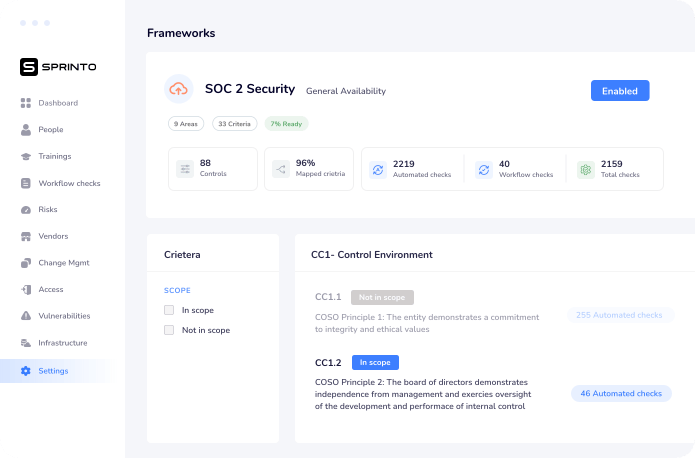Click the Not in scope tag on CC1.1
This screenshot has width=695, height=458.
(x=382, y=297)
